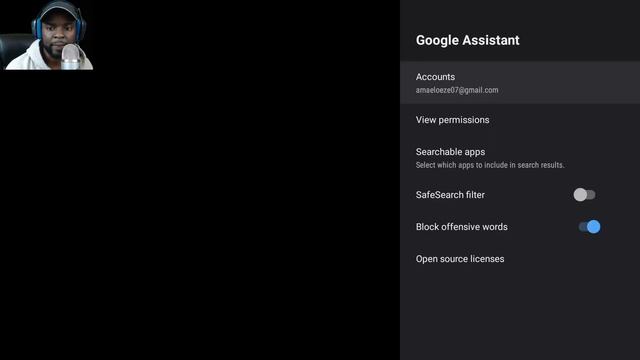Enable the SafeSearch filter toggle
The height and width of the screenshot is (360, 640).
(584, 195)
